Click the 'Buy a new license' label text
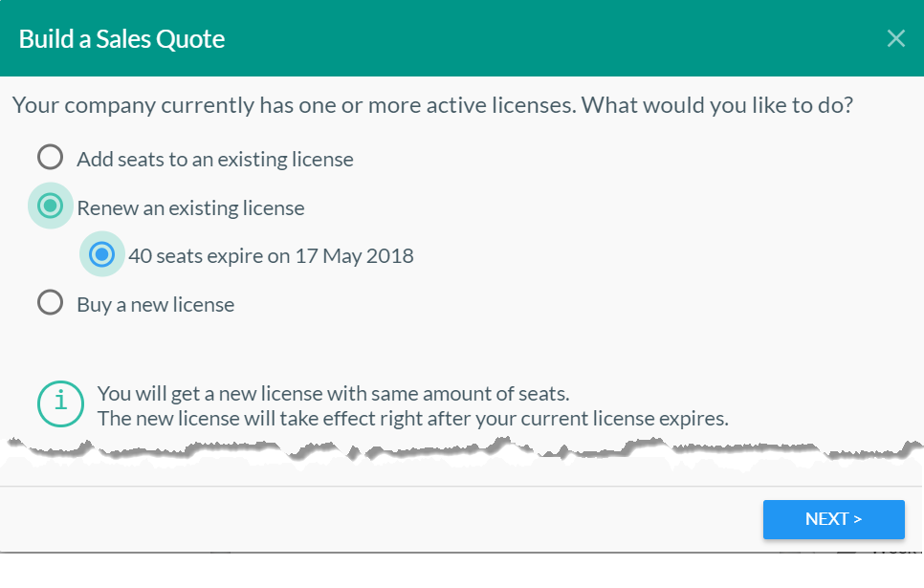 point(156,305)
